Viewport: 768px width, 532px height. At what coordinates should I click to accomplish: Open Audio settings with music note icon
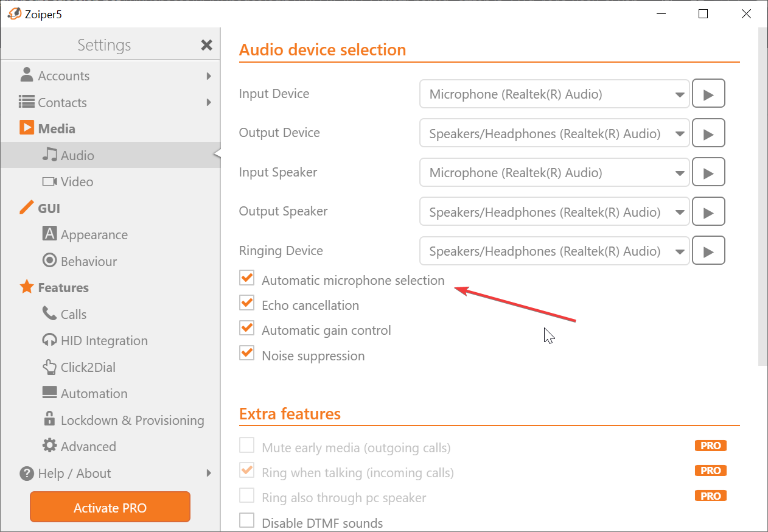(49, 155)
